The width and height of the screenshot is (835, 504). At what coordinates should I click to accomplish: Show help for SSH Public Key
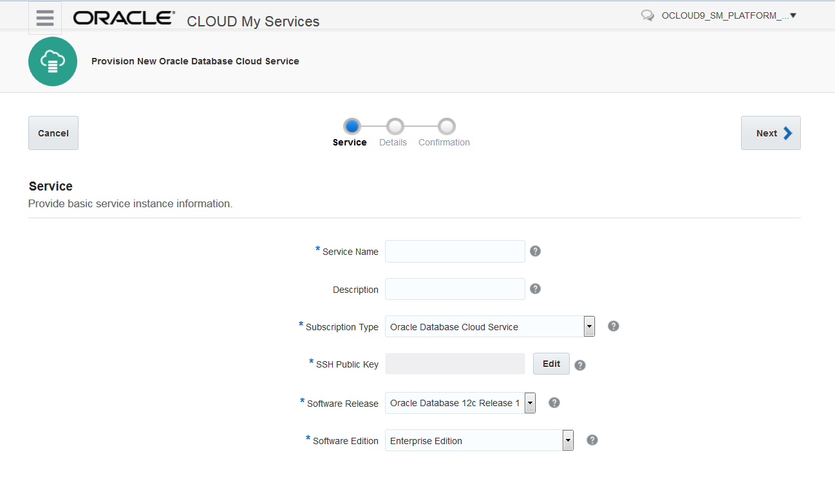click(x=580, y=365)
